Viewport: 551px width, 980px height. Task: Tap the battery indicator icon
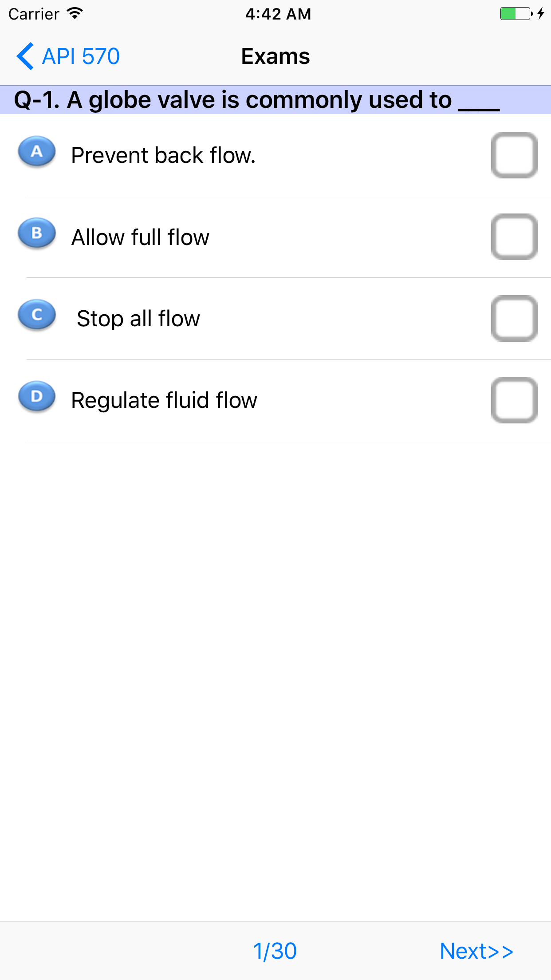click(x=516, y=14)
